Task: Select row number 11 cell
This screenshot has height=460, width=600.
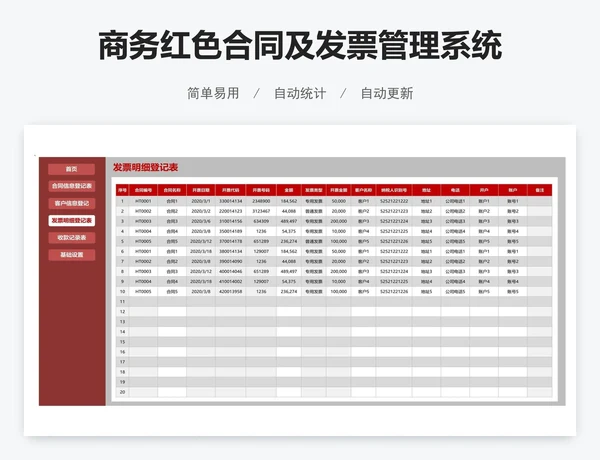Action: pos(122,302)
